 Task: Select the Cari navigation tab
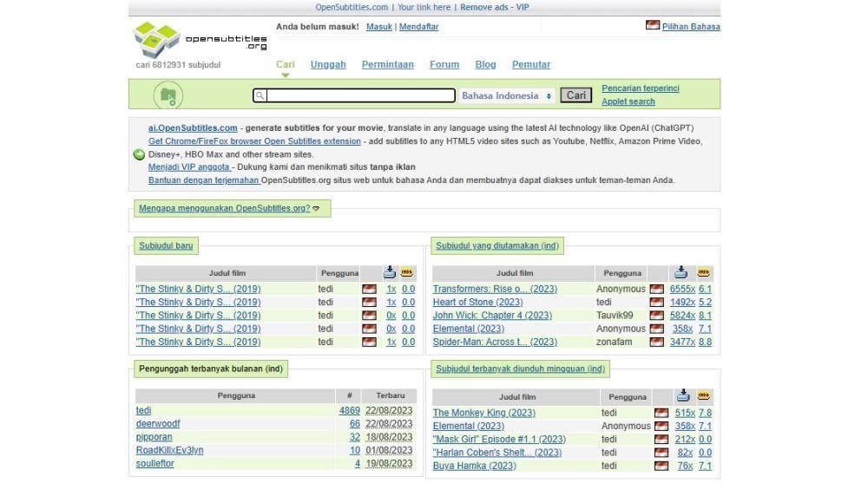click(286, 64)
